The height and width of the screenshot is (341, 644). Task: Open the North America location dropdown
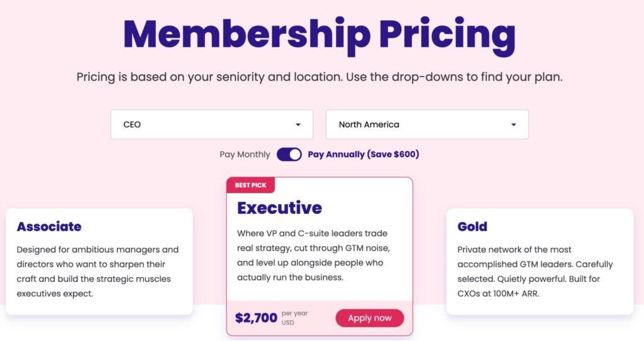tap(426, 125)
